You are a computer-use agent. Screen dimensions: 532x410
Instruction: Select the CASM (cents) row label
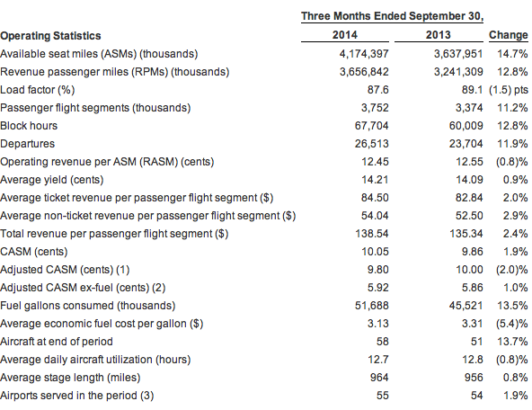34,252
